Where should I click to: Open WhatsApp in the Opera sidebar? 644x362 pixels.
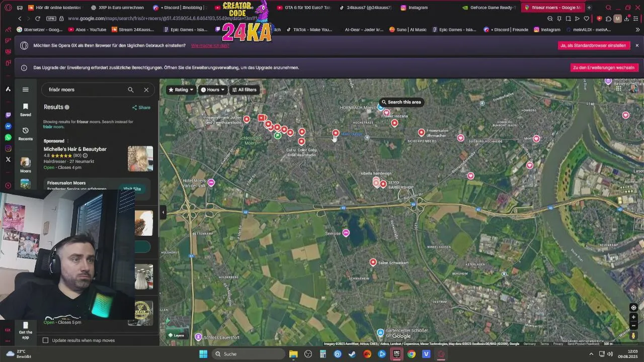point(8,137)
